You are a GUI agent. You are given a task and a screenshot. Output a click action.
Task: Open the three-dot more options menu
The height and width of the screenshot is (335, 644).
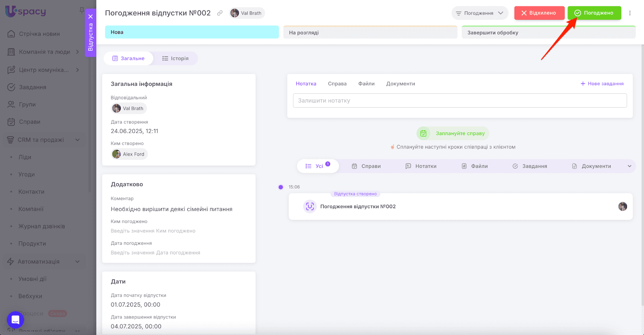(x=630, y=13)
